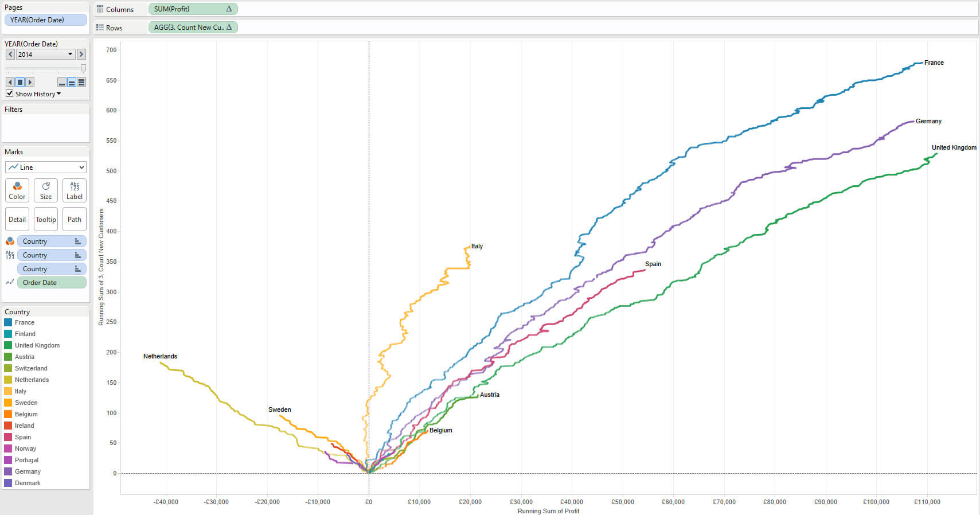Click the sort icon on the Country pill above Order Date
Viewport: 980px width, 515px height.
[77, 269]
